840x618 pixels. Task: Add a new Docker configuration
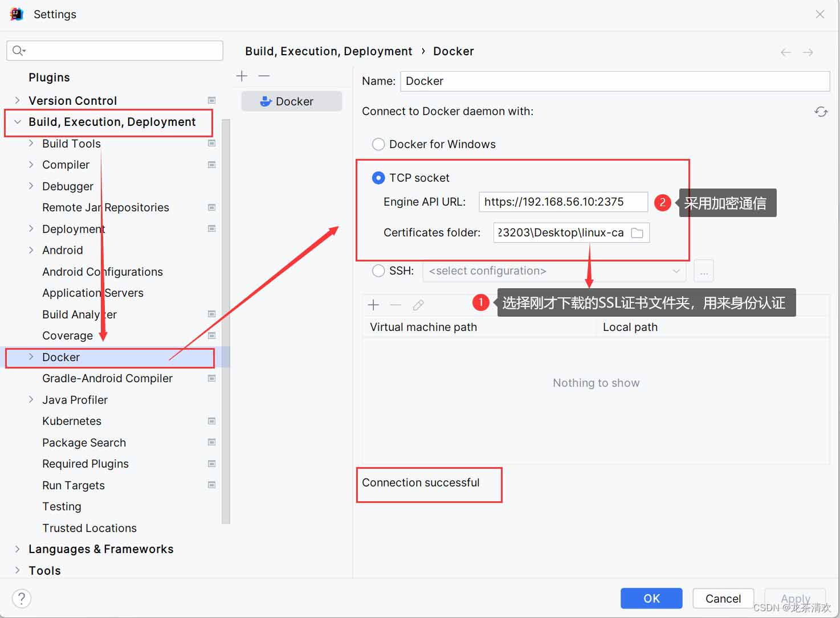pyautogui.click(x=242, y=76)
